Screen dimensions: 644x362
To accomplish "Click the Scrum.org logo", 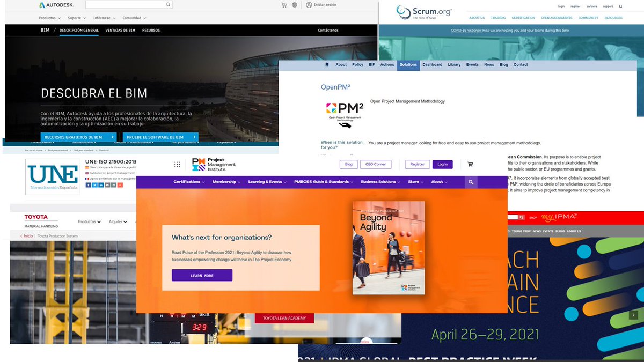I will (424, 12).
